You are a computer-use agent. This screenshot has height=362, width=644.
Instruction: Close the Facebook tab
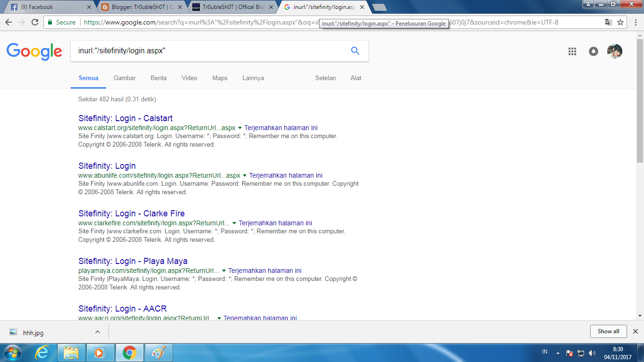click(x=89, y=7)
